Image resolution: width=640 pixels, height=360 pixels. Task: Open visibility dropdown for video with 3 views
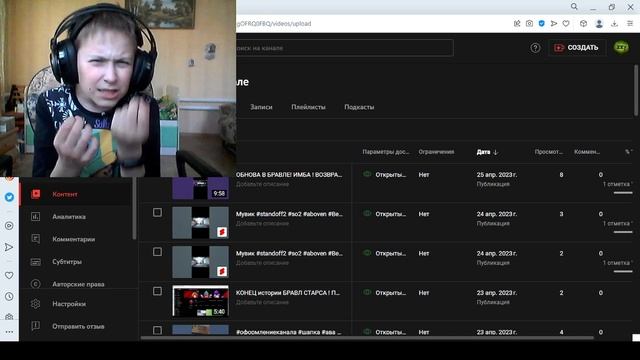click(x=385, y=214)
